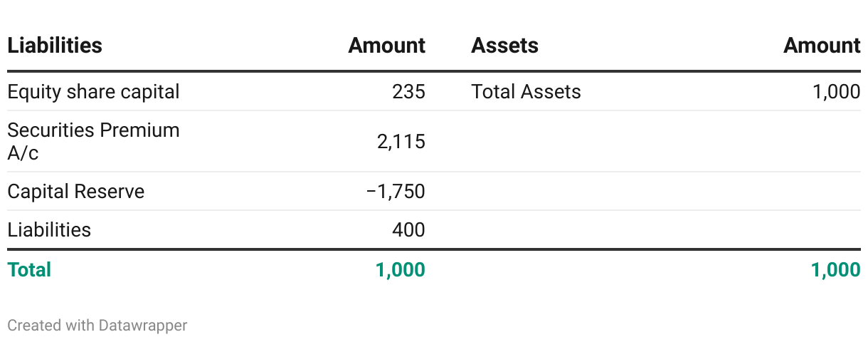The image size is (868, 342).
Task: Click the green assets total 1,000
Action: (x=836, y=270)
